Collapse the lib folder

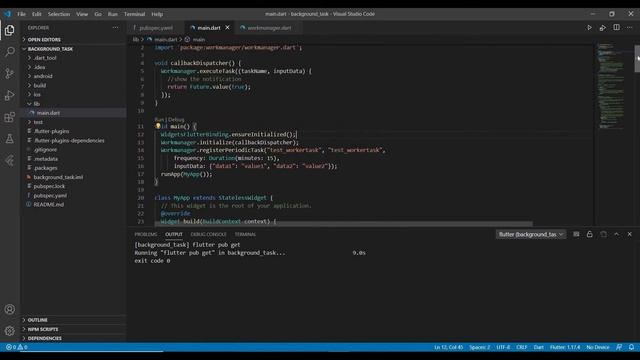[x=73, y=104]
